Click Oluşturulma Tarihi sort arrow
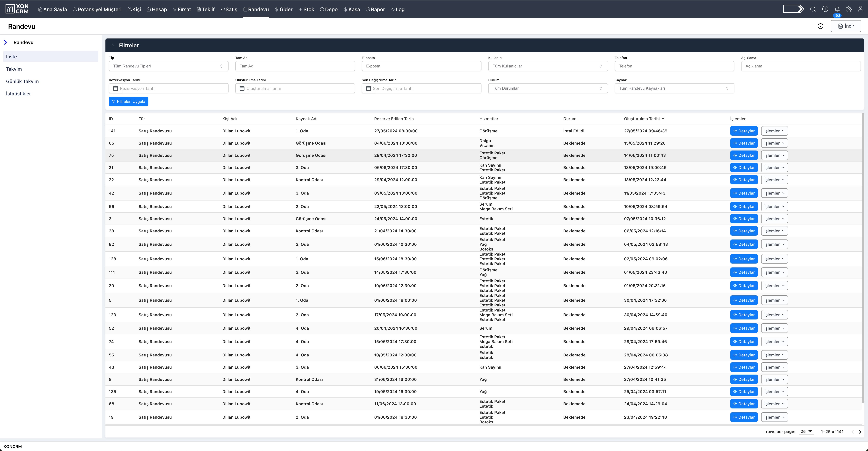 click(663, 119)
